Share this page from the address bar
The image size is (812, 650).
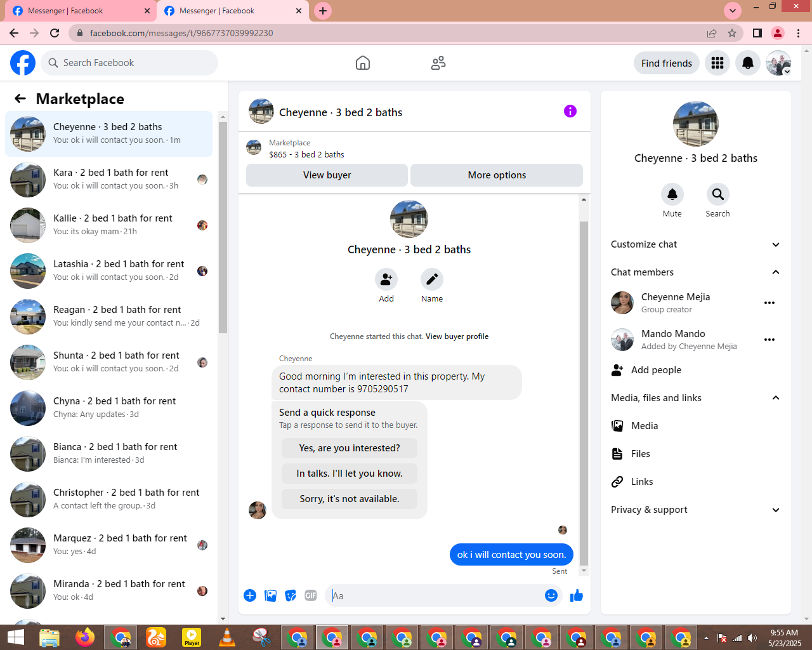tap(712, 33)
